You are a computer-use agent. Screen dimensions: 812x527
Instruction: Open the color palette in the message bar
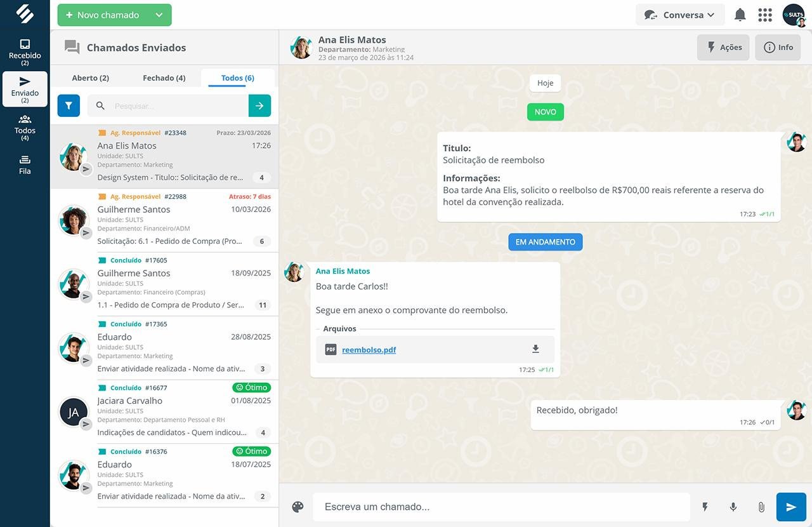coord(298,507)
